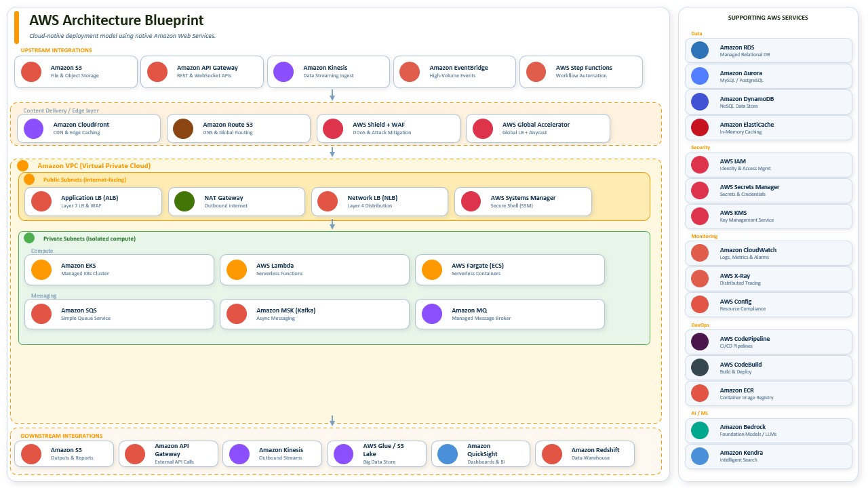Viewport: 868px width, 488px height.
Task: Click the S3 Outputs & Reports icon
Action: click(31, 454)
